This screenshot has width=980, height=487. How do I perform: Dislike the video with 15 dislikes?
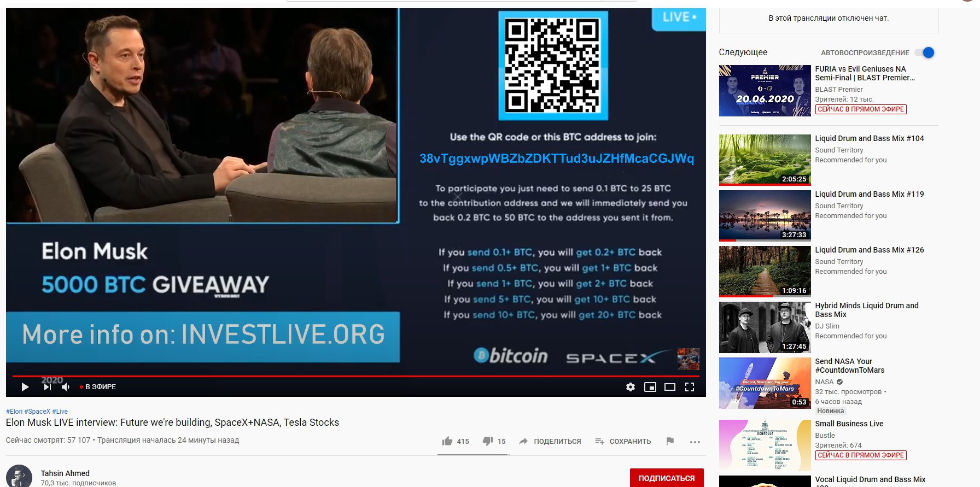pyautogui.click(x=494, y=441)
